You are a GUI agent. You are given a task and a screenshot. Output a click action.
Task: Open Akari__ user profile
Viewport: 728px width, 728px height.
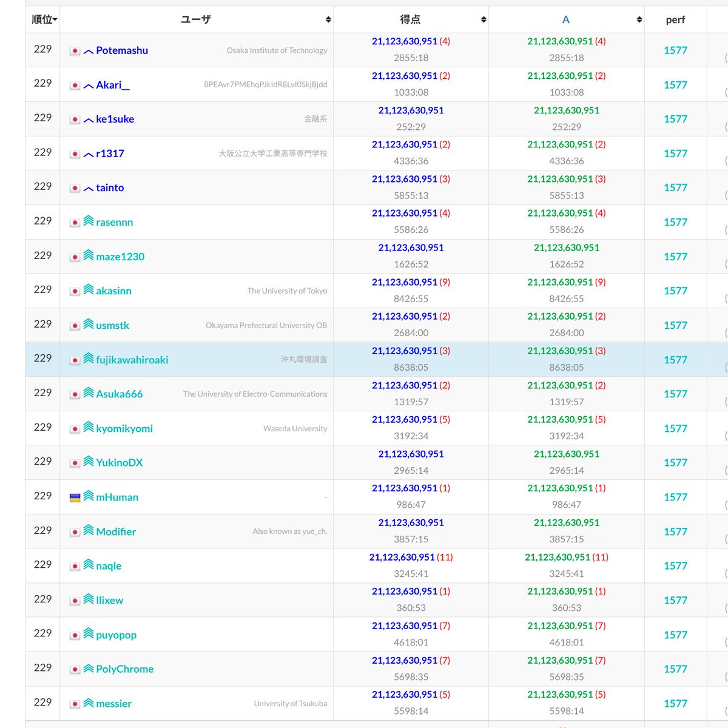pyautogui.click(x=113, y=85)
